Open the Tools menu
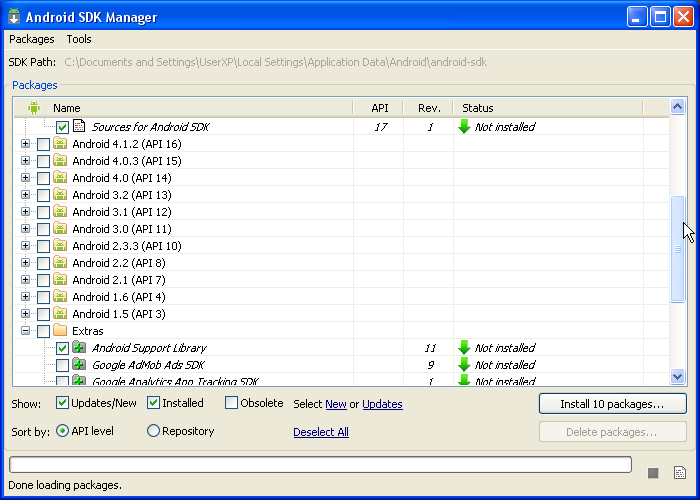Image resolution: width=700 pixels, height=500 pixels. point(79,39)
